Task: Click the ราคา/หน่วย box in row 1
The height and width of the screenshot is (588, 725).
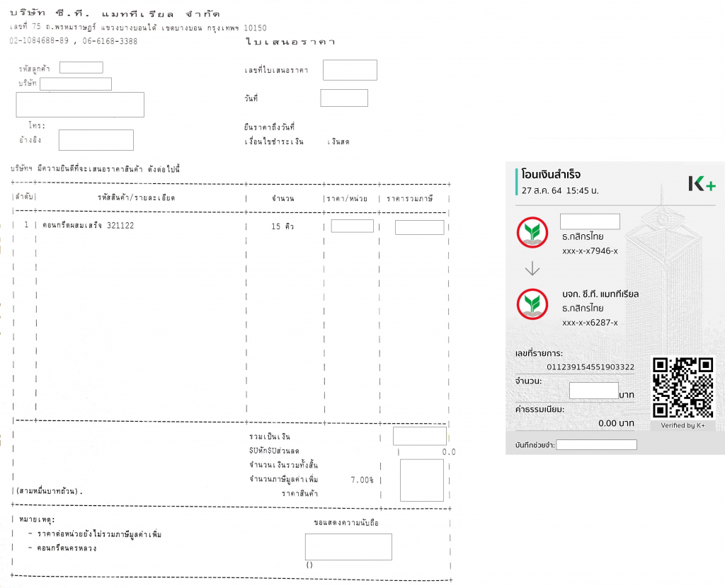Action: click(352, 226)
